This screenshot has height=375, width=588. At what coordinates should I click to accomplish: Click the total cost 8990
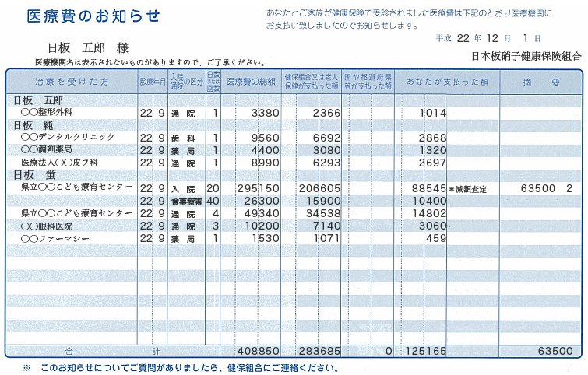265,163
